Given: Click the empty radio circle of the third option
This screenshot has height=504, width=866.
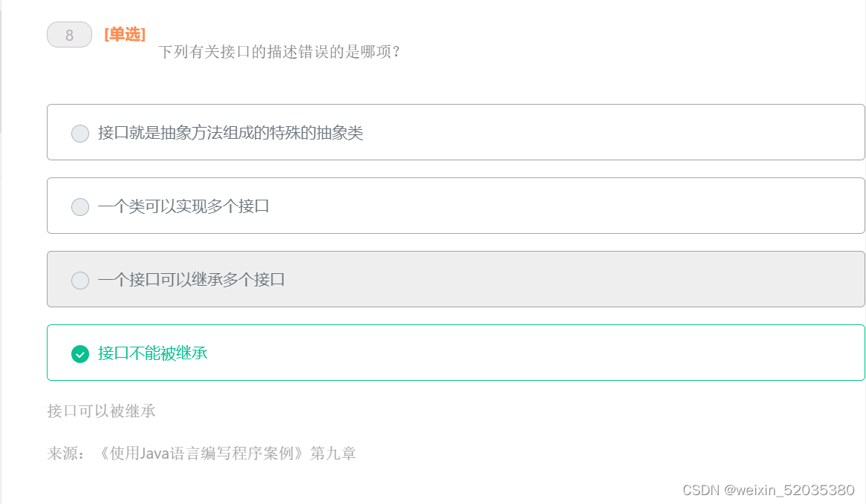Looking at the screenshot, I should [79, 280].
